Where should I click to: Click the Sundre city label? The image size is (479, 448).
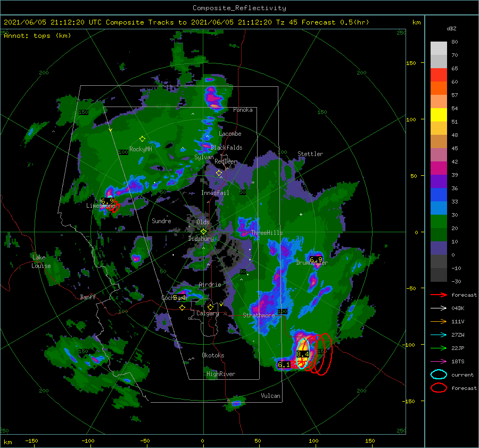pos(161,221)
